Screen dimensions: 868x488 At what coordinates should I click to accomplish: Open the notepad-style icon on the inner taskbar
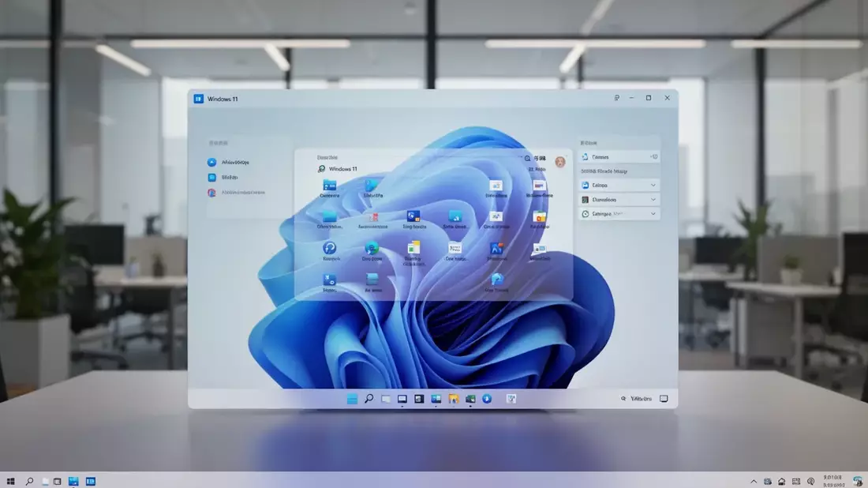[511, 399]
